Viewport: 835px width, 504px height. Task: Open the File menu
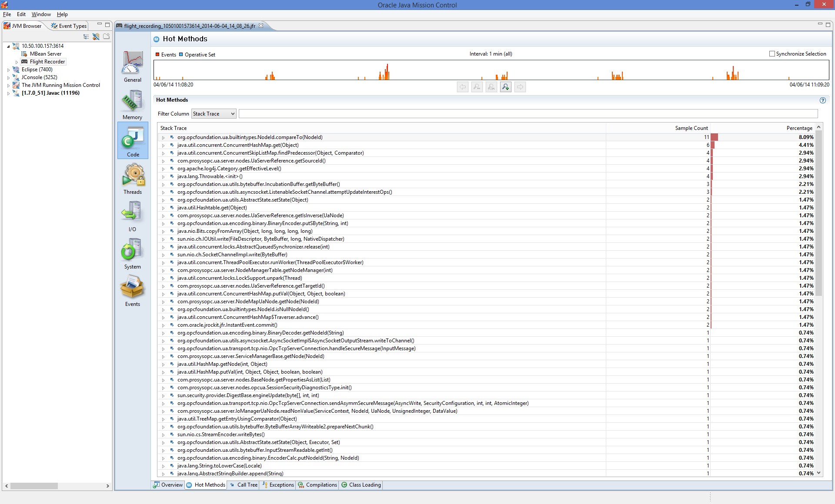pos(7,14)
